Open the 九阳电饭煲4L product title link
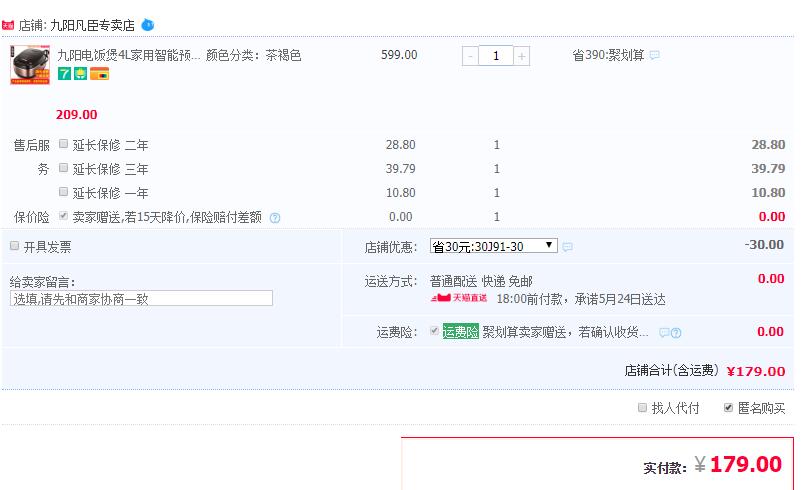The width and height of the screenshot is (801, 490). (x=128, y=55)
